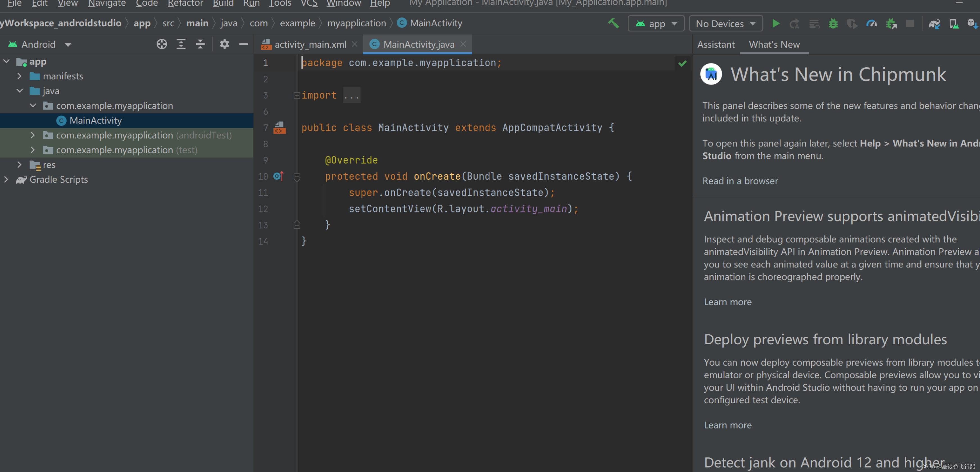Image resolution: width=980 pixels, height=472 pixels.
Task: Click Learn more link under Animation Preview
Action: [727, 302]
